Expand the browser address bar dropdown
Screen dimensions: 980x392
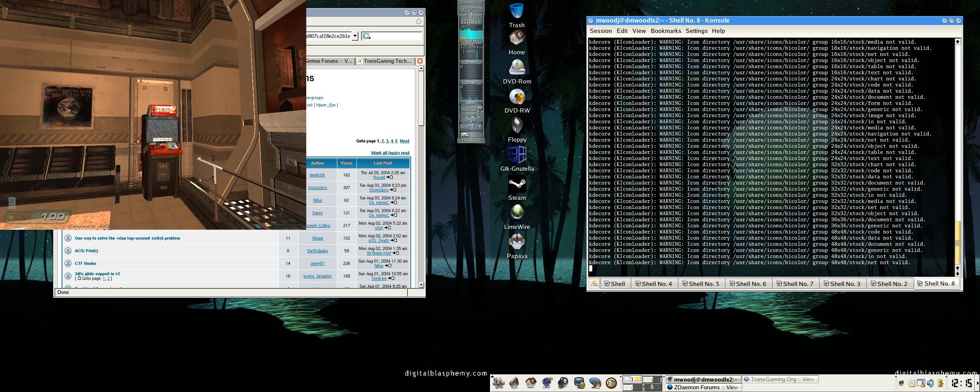click(x=355, y=36)
